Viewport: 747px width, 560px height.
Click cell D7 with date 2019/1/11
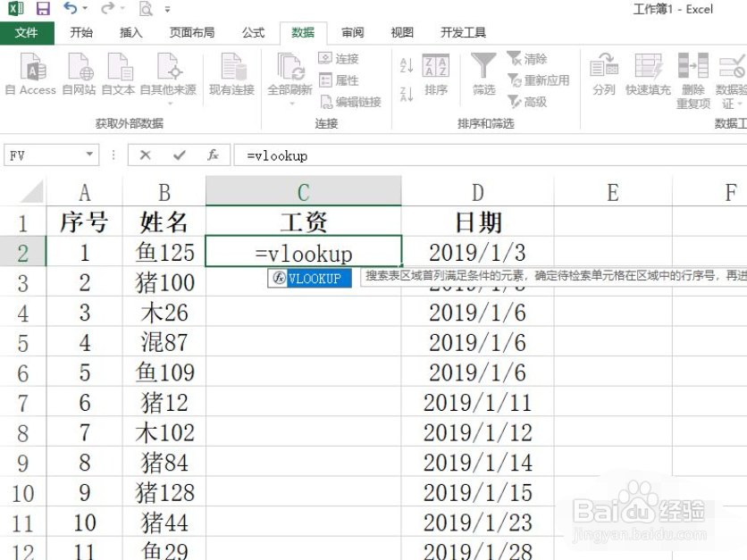click(477, 402)
